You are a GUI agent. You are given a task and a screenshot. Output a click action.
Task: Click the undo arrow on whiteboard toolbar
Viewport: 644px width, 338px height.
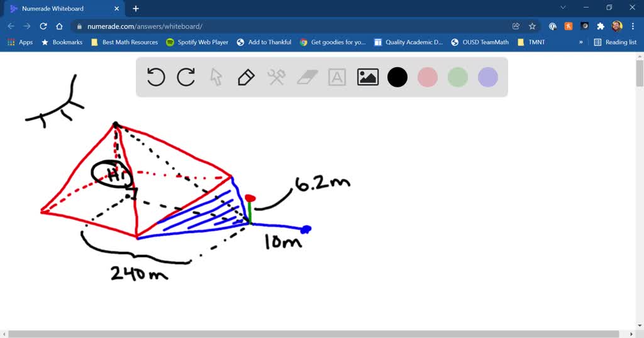tap(156, 77)
